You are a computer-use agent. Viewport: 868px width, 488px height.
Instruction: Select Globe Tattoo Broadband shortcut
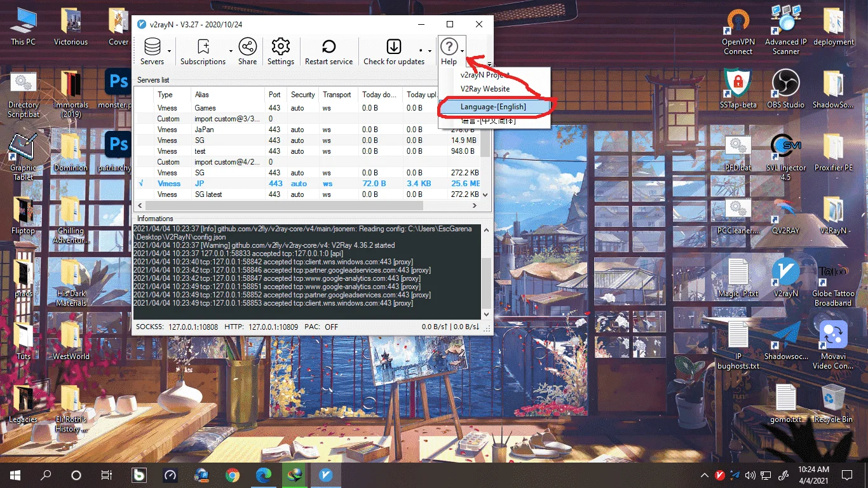834,283
